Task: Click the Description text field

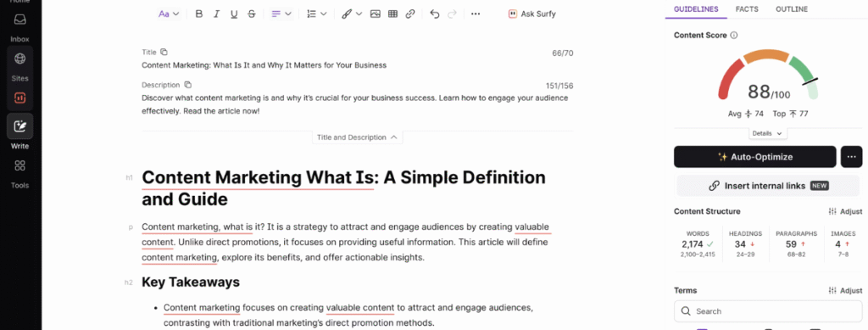Action: pyautogui.click(x=358, y=104)
